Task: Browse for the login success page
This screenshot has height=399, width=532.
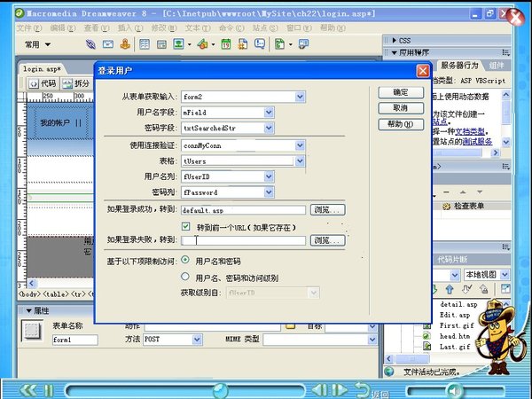Action: (326, 210)
